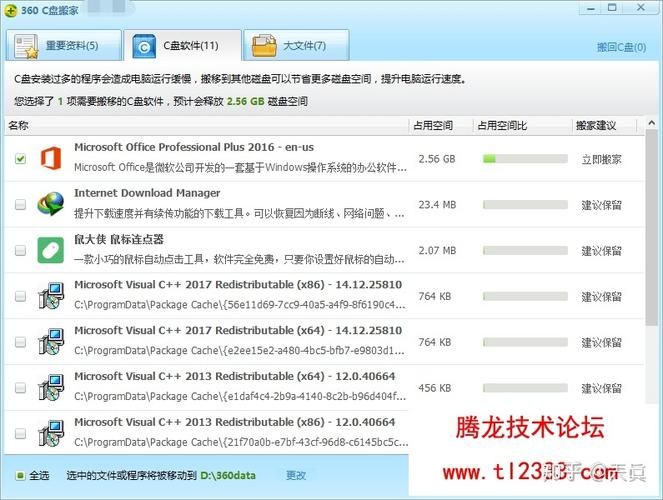Screen dimensions: 663x500
Task: Click 立即搬家 for Microsoft Office
Action: point(601,159)
